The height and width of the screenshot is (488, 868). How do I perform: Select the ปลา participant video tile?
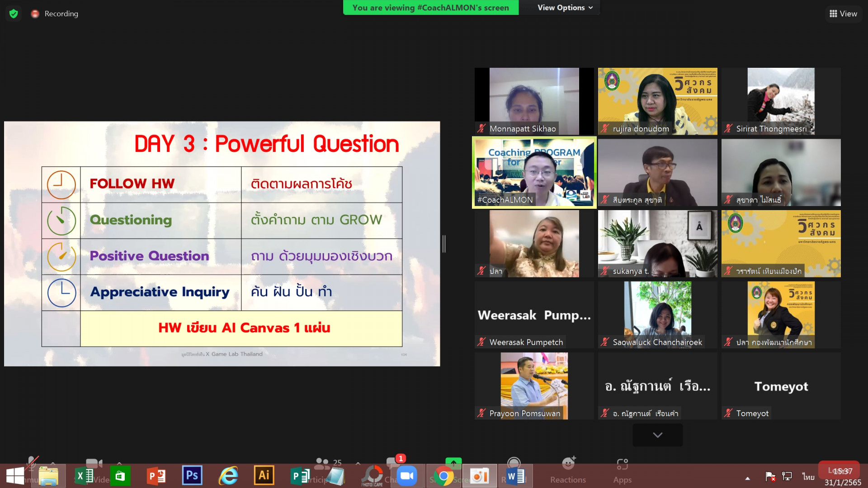click(534, 244)
